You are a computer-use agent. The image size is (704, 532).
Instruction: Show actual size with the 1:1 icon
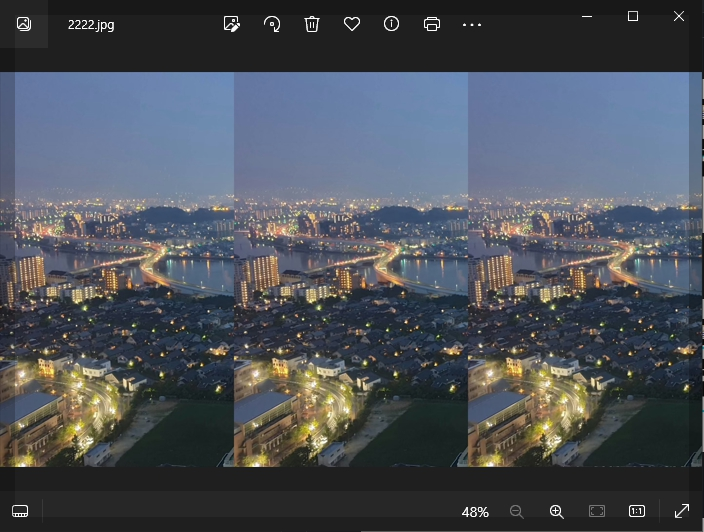637,511
